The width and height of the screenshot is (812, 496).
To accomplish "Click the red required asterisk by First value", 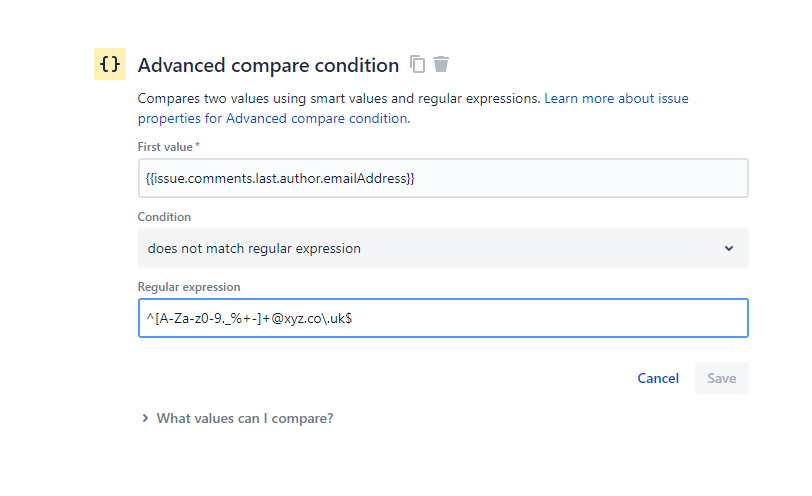I will pos(197,147).
